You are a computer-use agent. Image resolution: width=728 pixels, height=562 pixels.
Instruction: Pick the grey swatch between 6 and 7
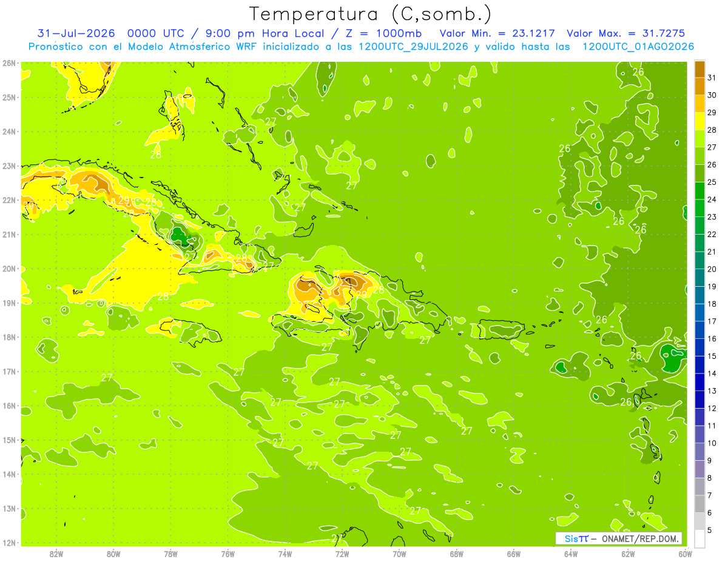(x=699, y=503)
